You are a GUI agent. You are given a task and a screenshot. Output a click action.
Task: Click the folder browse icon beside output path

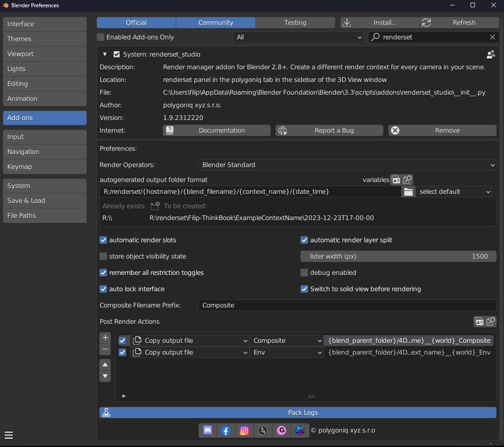tap(408, 192)
